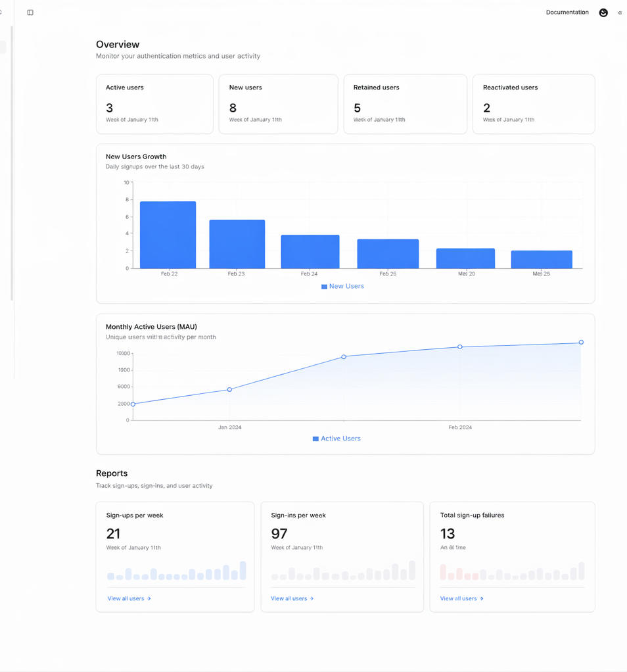Screen dimensions: 627x672
Task: Open View all users under Sign-ins per week
Action: tap(292, 598)
